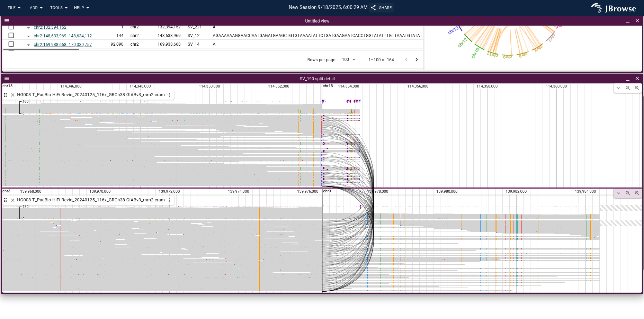This screenshot has height=319, width=644.
Task: Click the 1–100 of 164 pagination text
Action: point(381,60)
